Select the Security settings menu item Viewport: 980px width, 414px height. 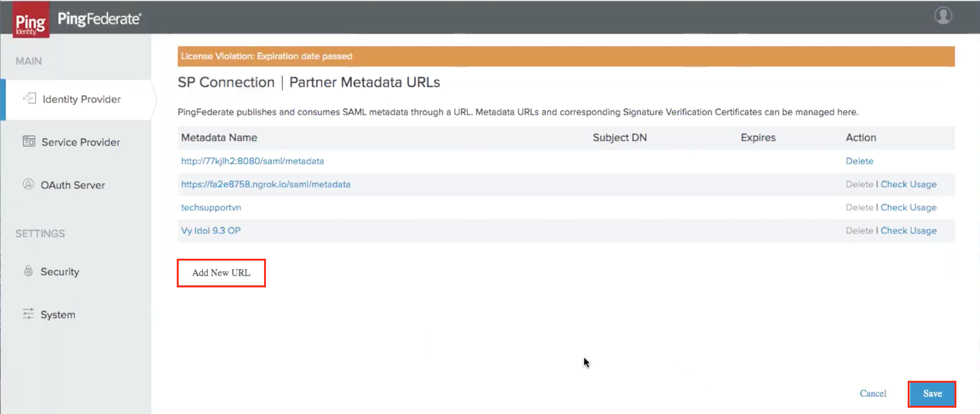[60, 272]
